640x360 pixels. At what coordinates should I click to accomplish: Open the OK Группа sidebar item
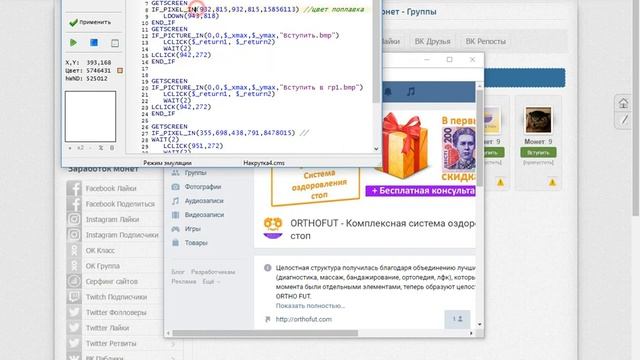tap(102, 266)
